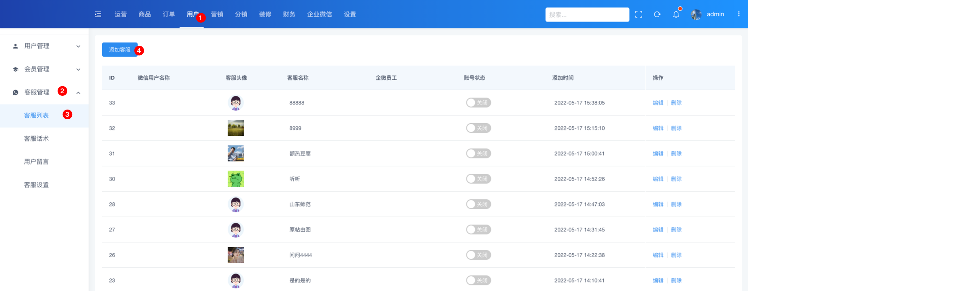Enter fullscreen mode via header icon

pyautogui.click(x=638, y=14)
